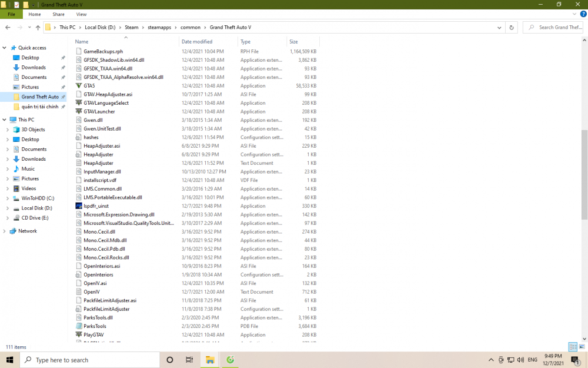Viewport: 588px width, 368px height.
Task: Expand the Network tree node
Action: point(6,231)
